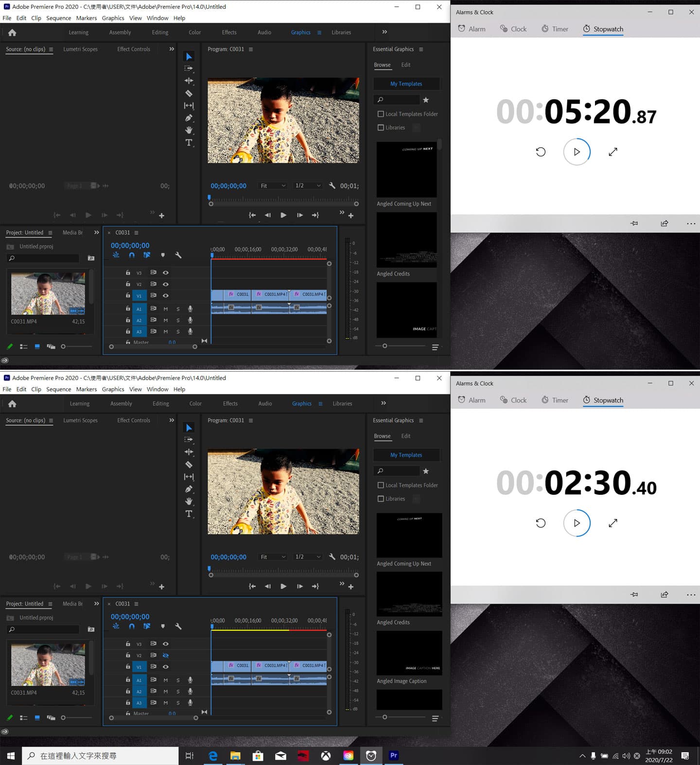Click My Templates in upper Essential Graphics panel

click(x=406, y=84)
